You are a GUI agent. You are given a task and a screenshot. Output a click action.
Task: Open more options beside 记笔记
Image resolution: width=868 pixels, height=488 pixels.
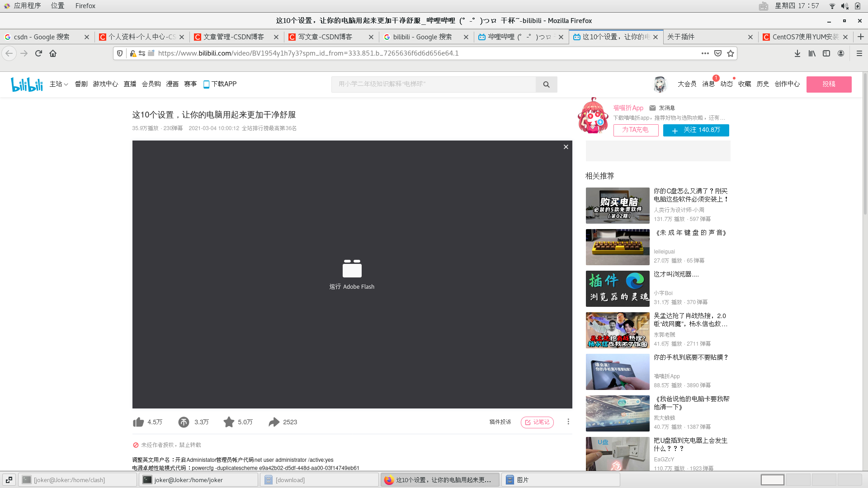(x=568, y=422)
